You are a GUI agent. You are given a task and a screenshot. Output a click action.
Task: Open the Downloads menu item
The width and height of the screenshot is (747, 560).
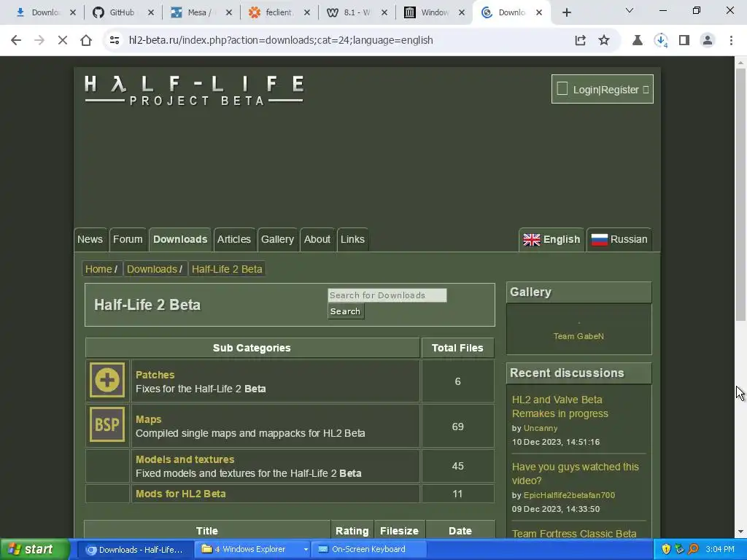[180, 239]
